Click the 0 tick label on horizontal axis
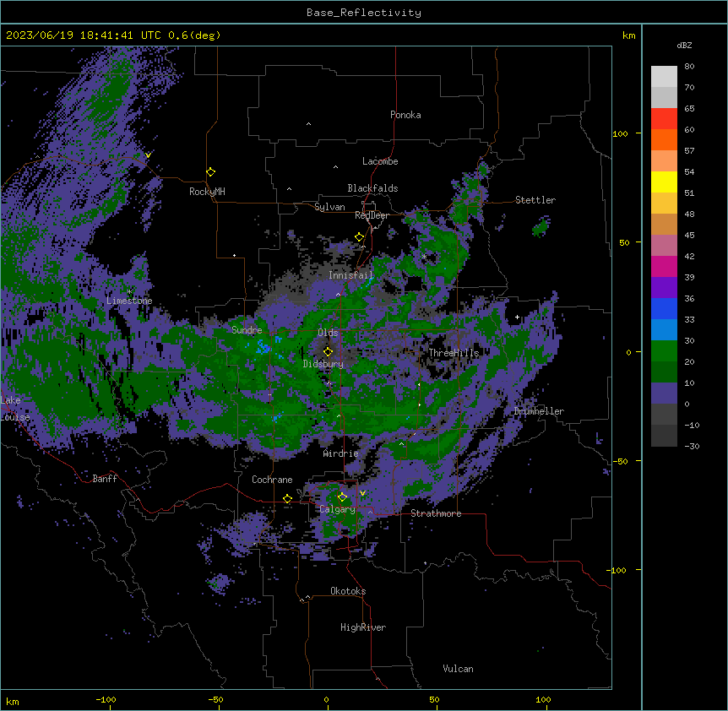 click(x=326, y=699)
